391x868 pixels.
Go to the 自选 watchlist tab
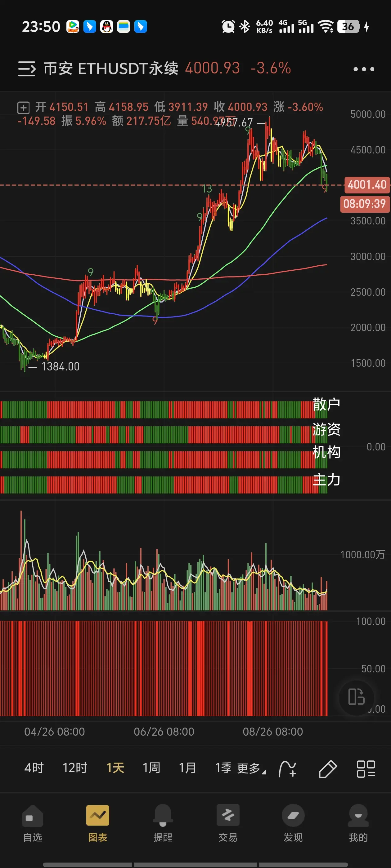[32, 823]
